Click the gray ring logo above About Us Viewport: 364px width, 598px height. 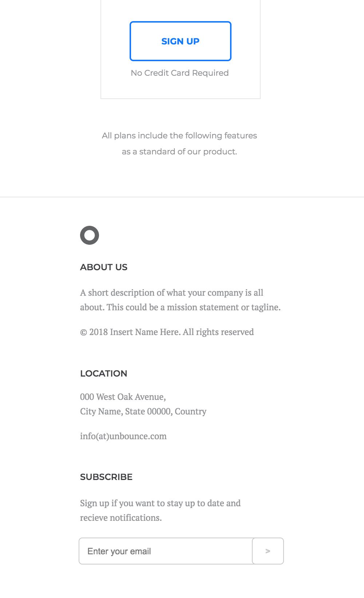89,235
